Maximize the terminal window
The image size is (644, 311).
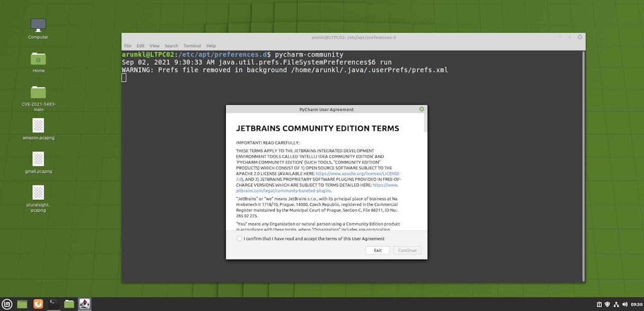click(x=570, y=37)
